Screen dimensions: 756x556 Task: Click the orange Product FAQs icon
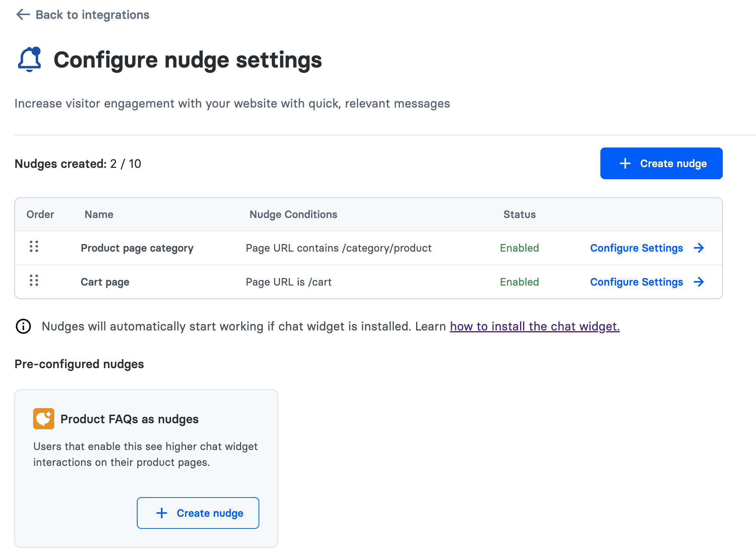point(44,419)
